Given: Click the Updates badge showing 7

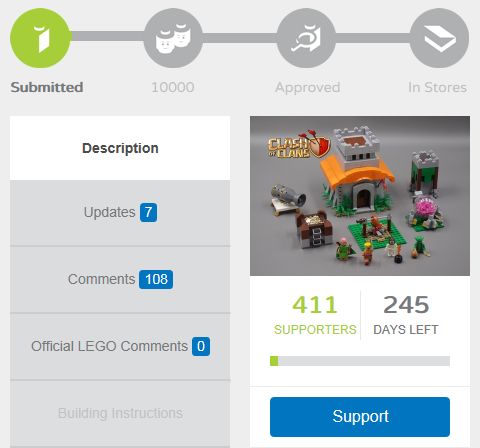Looking at the screenshot, I should pos(148,212).
